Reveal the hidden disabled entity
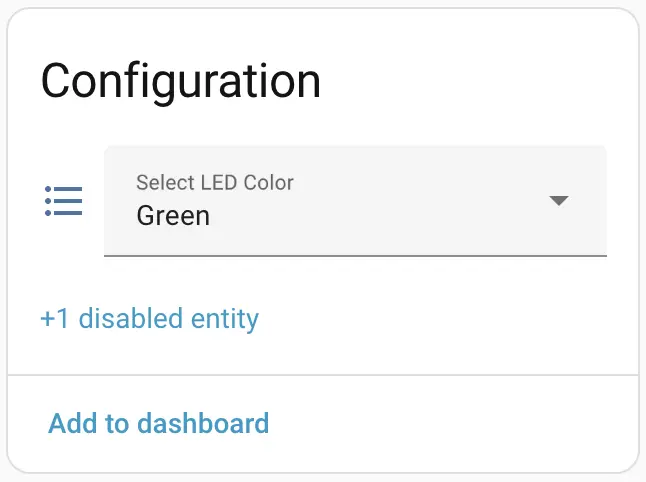 [x=149, y=319]
